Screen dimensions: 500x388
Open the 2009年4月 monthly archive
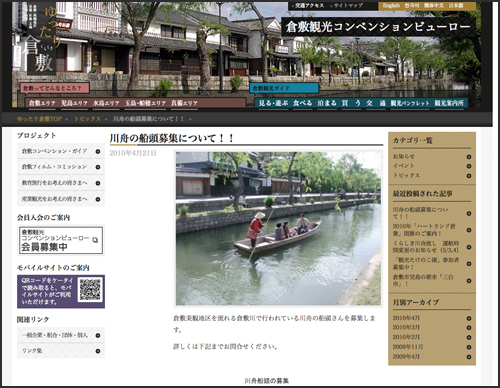point(406,356)
